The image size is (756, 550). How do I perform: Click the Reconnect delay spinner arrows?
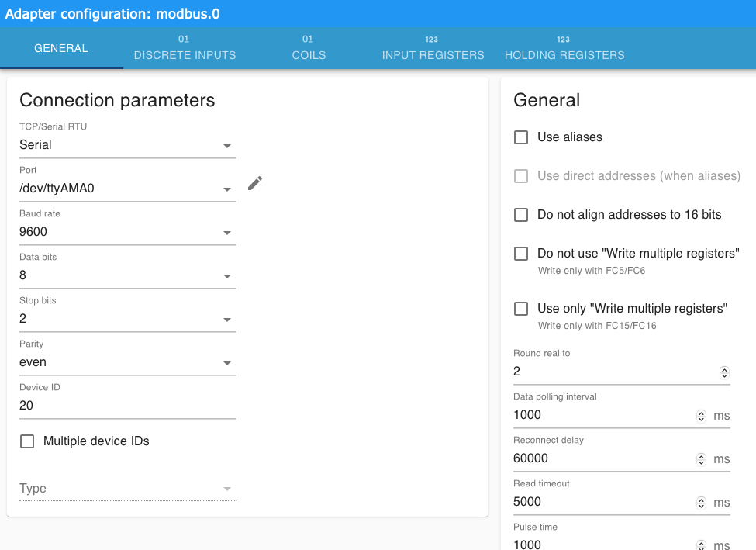(x=701, y=459)
